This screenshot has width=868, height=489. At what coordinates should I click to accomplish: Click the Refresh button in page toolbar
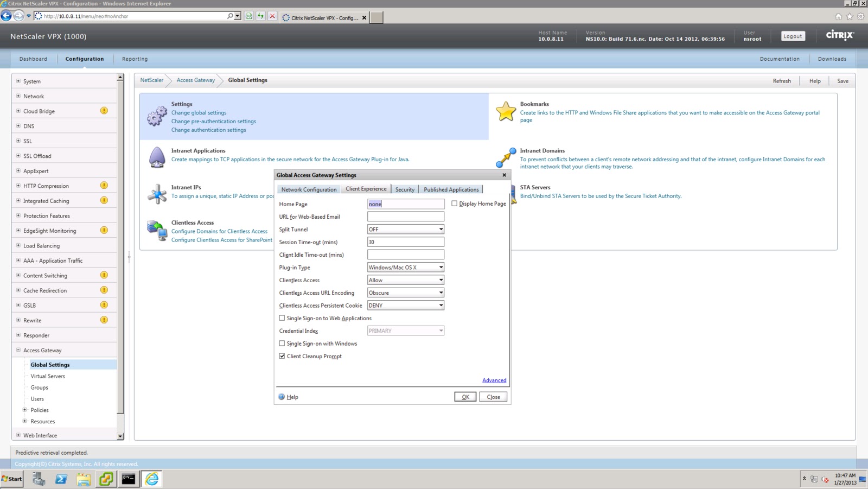tap(782, 81)
